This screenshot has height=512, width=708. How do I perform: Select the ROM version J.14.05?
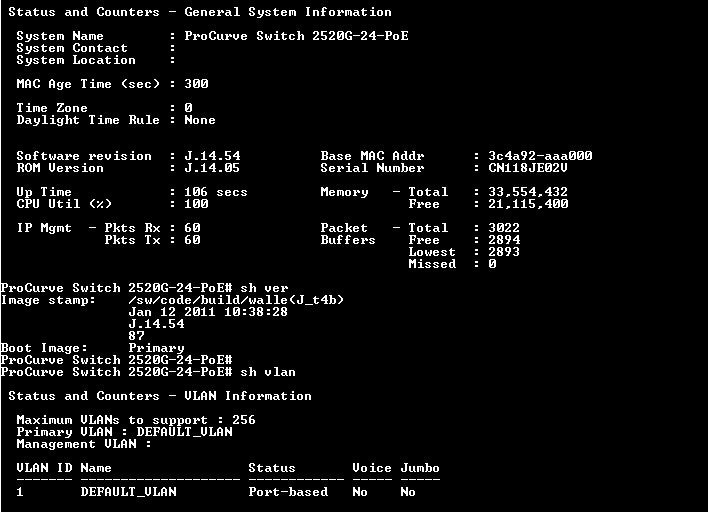click(x=212, y=168)
